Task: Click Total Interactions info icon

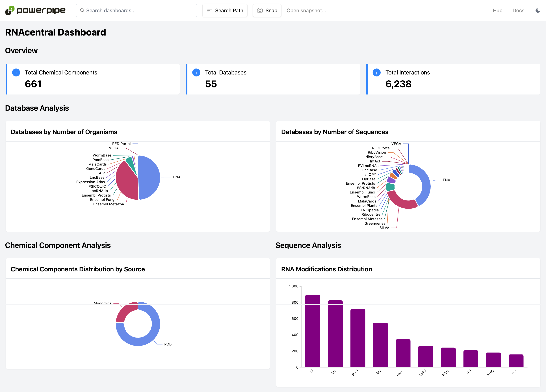Action: click(376, 72)
